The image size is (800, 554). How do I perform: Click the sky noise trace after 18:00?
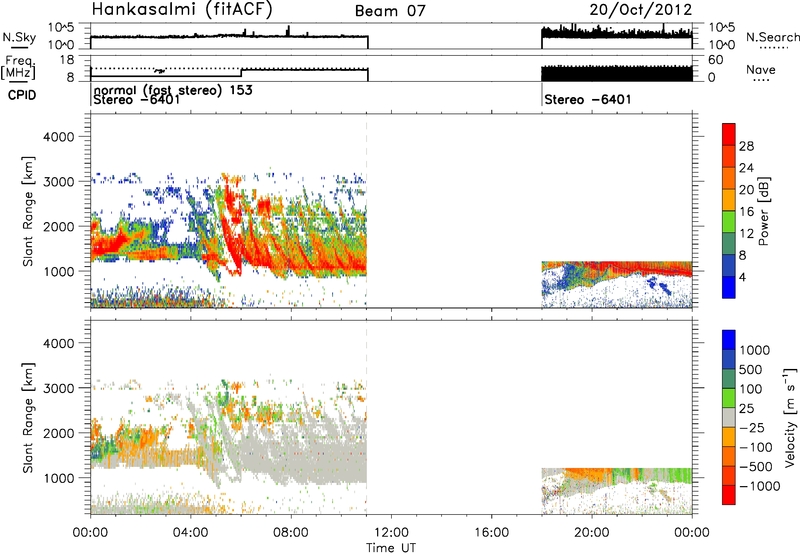tap(617, 33)
